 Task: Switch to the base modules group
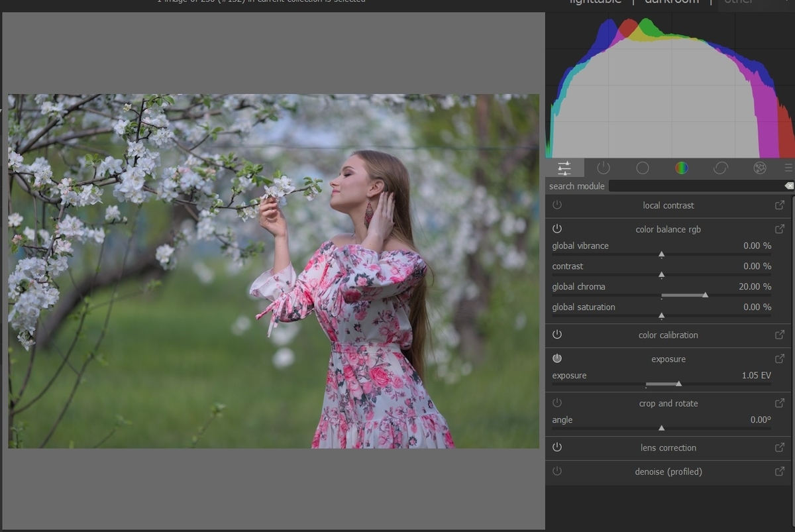pos(642,168)
